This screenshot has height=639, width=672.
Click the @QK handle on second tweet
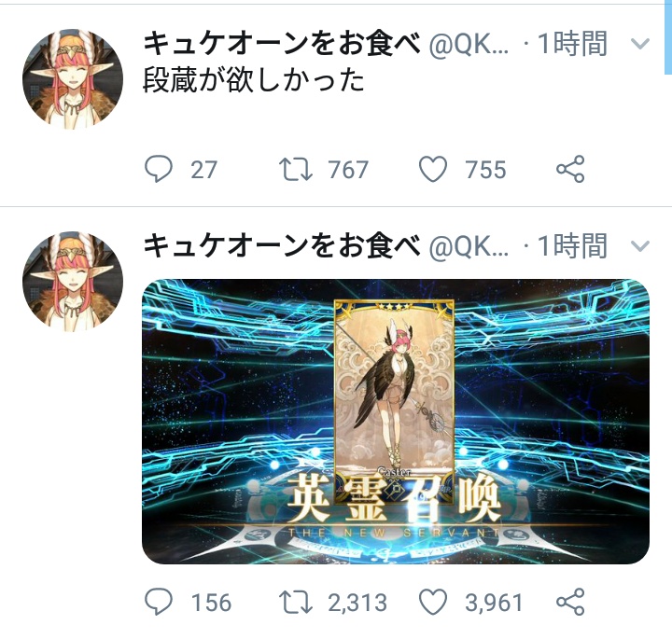(x=469, y=247)
